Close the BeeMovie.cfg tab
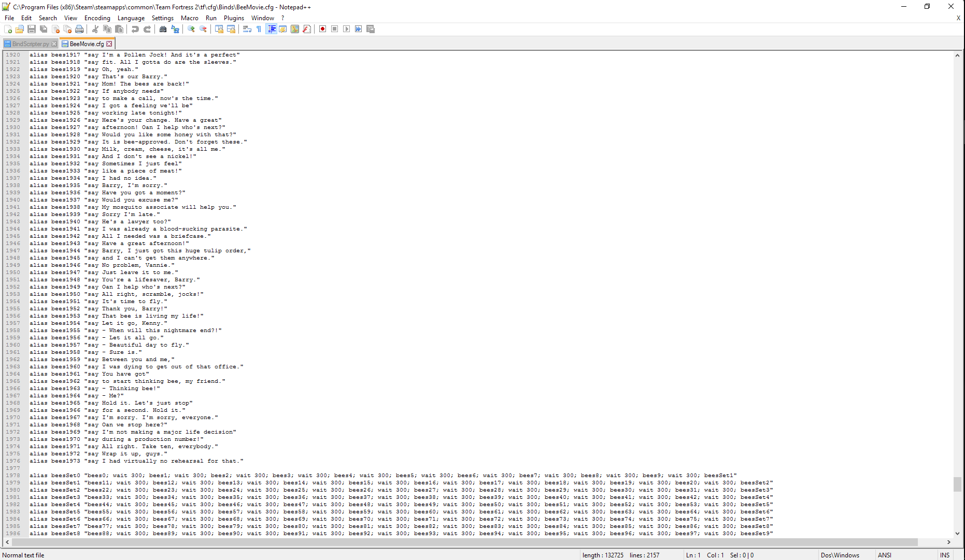Viewport: 965px width, 560px height. pos(109,44)
